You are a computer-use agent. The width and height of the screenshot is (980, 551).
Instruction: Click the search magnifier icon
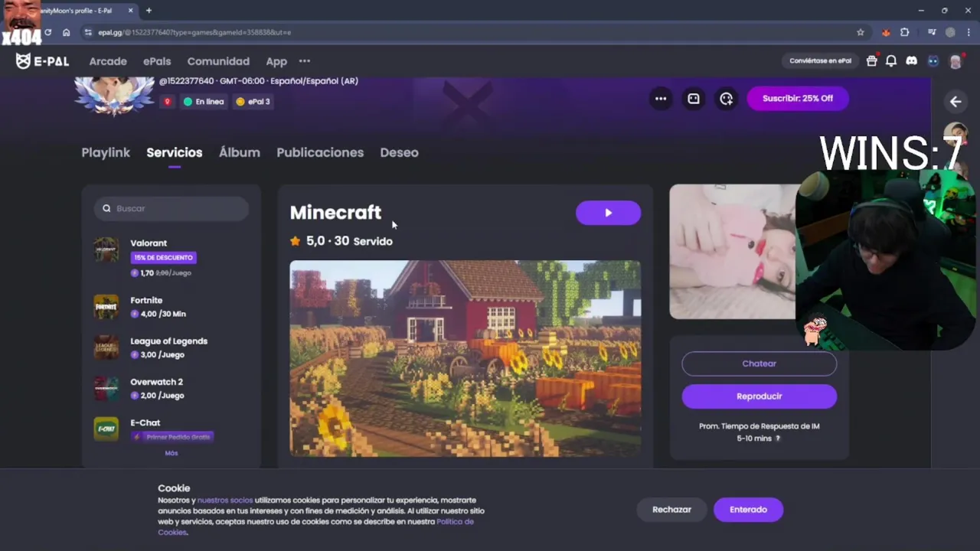coord(106,208)
